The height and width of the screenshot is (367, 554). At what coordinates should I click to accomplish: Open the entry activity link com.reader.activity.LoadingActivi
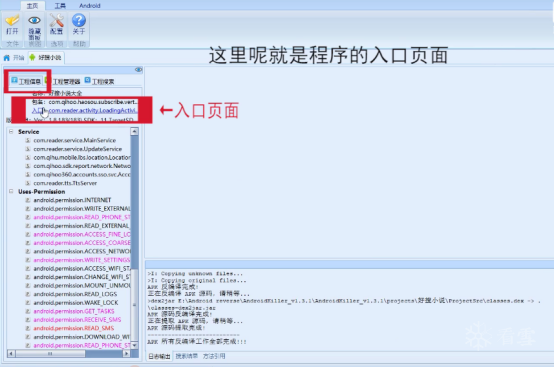coord(93,111)
